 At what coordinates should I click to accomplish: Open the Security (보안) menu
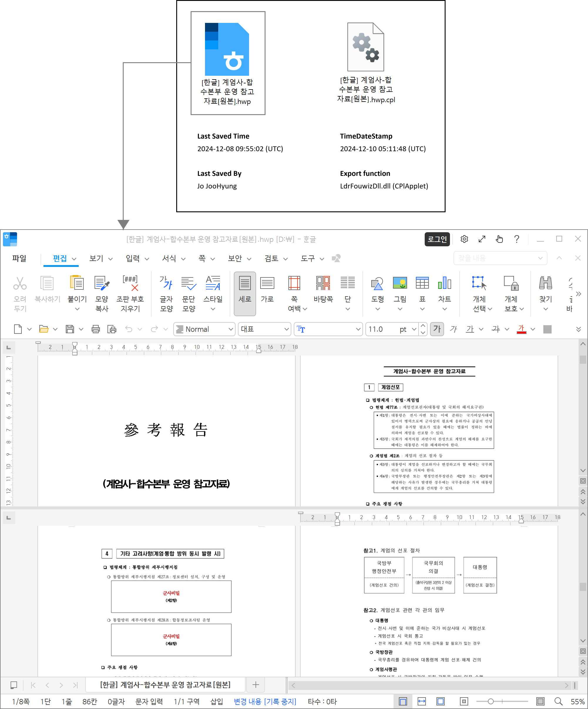(x=235, y=258)
